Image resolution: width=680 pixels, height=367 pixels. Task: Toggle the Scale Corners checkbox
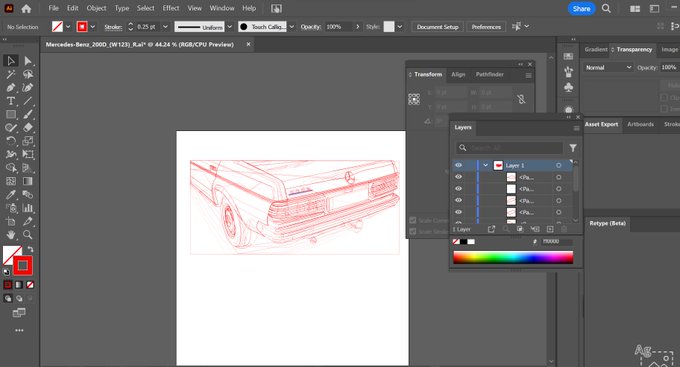click(x=413, y=220)
